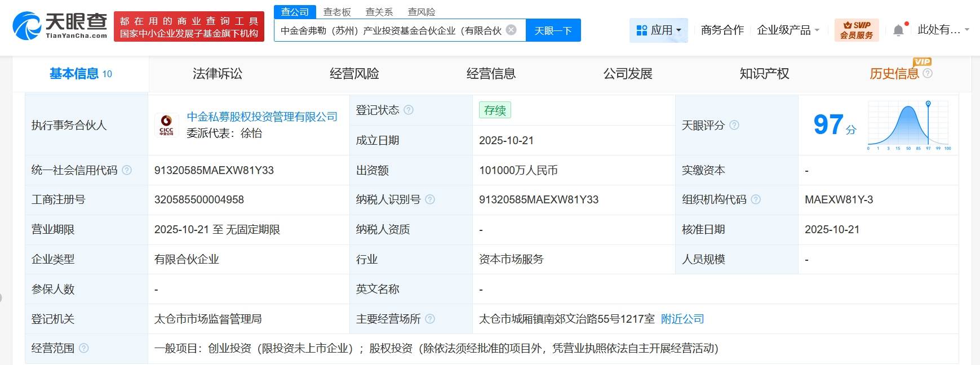Click help icon beside 经营范围
980x365 pixels.
pos(84,348)
